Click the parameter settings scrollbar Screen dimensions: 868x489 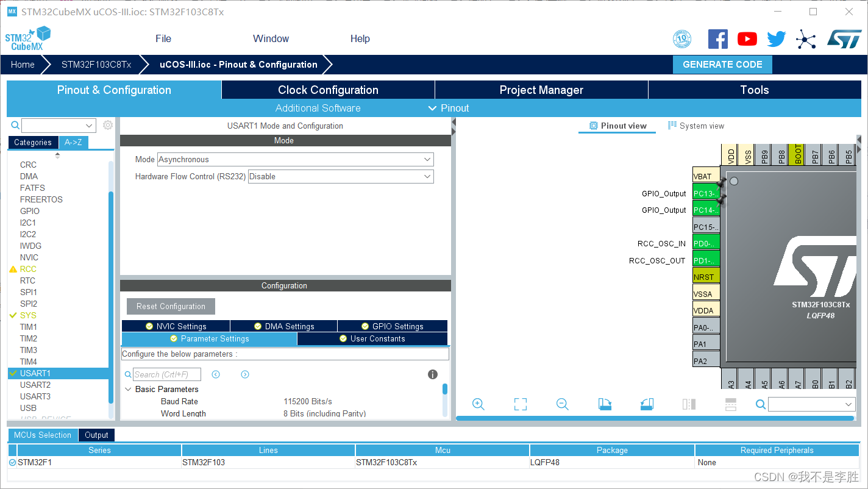(x=445, y=389)
